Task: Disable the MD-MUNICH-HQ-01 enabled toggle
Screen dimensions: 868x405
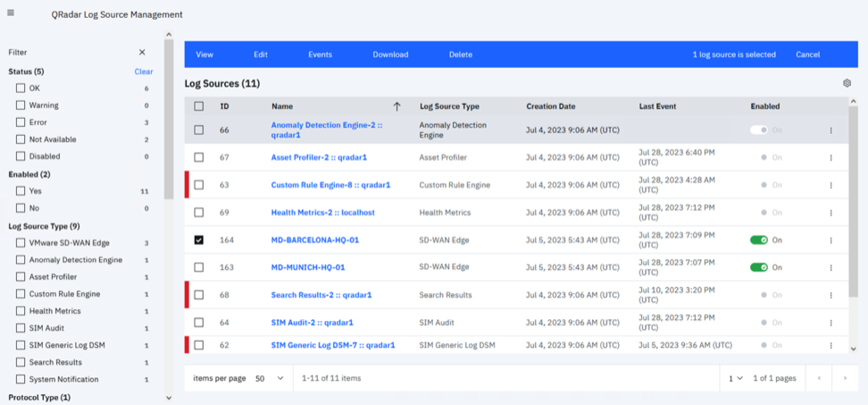Action: click(x=759, y=267)
